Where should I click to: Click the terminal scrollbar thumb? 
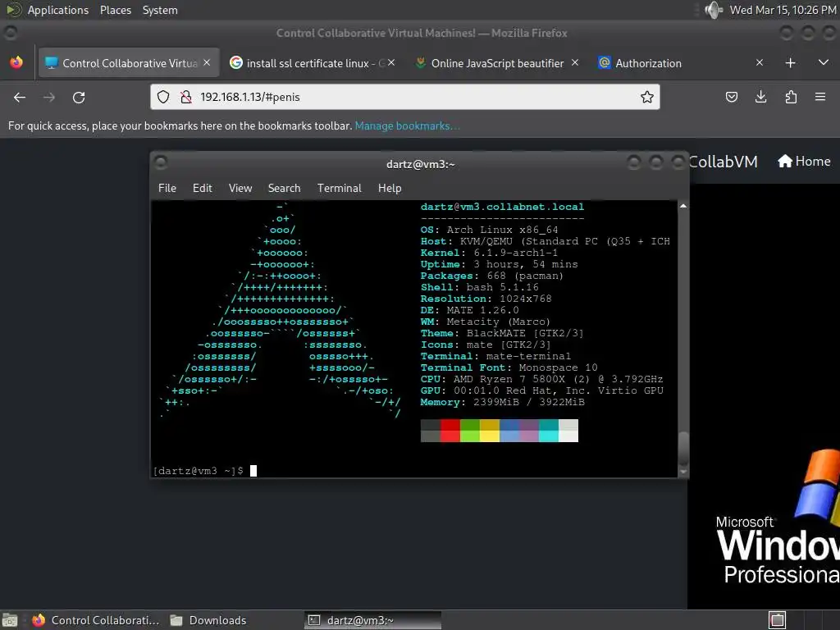(x=683, y=449)
